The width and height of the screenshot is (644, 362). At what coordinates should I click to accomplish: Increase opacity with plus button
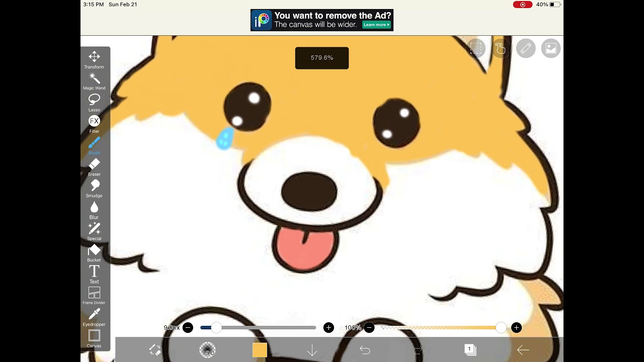[x=516, y=328]
